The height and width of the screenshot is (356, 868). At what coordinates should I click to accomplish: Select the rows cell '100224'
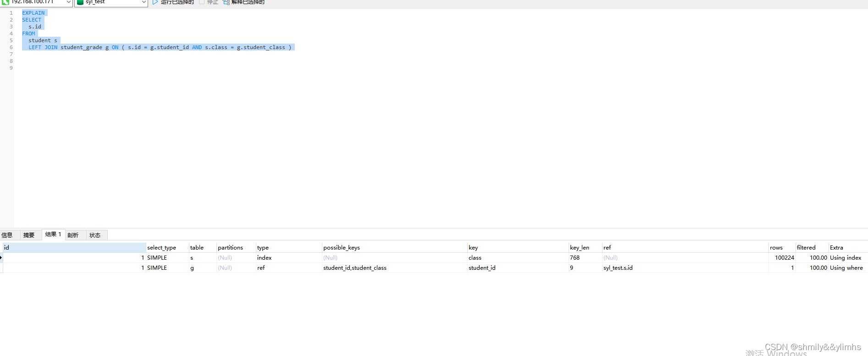[x=782, y=258]
